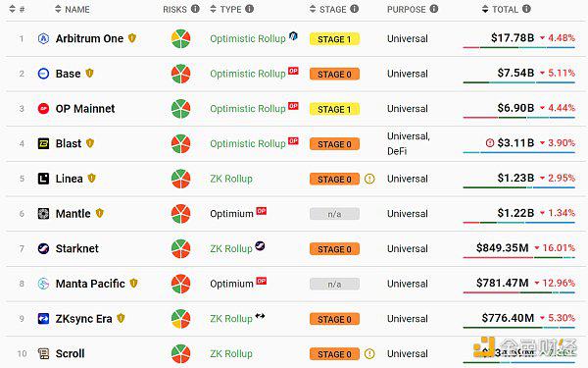Click the Optimistic Rollup type on Blast row
The image size is (588, 368).
pos(248,144)
